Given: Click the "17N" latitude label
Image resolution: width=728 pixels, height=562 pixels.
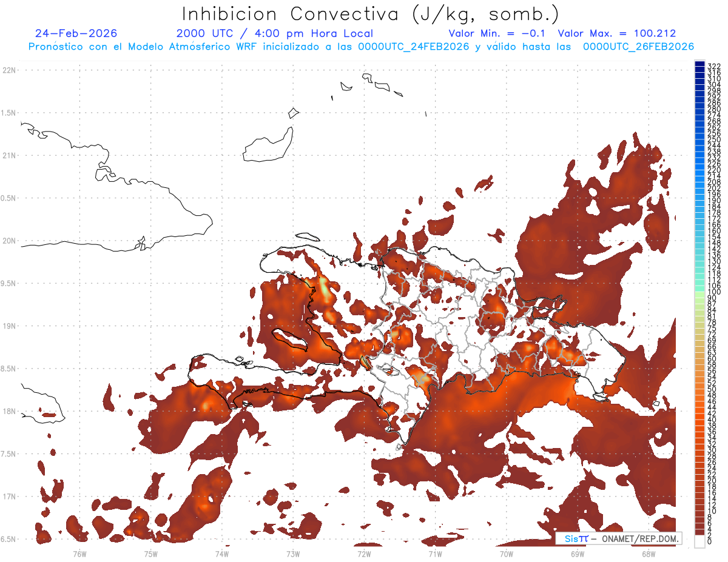Looking at the screenshot, I should 9,497.
